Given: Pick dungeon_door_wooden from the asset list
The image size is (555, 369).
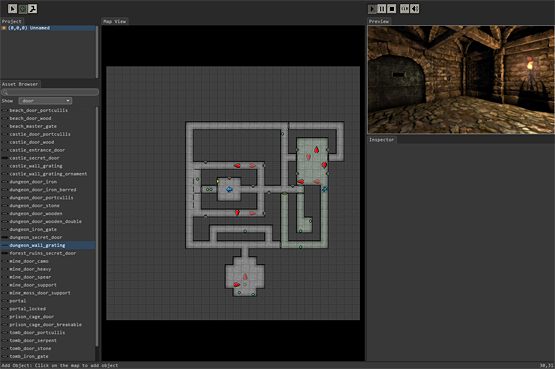Looking at the screenshot, I should click(x=36, y=213).
